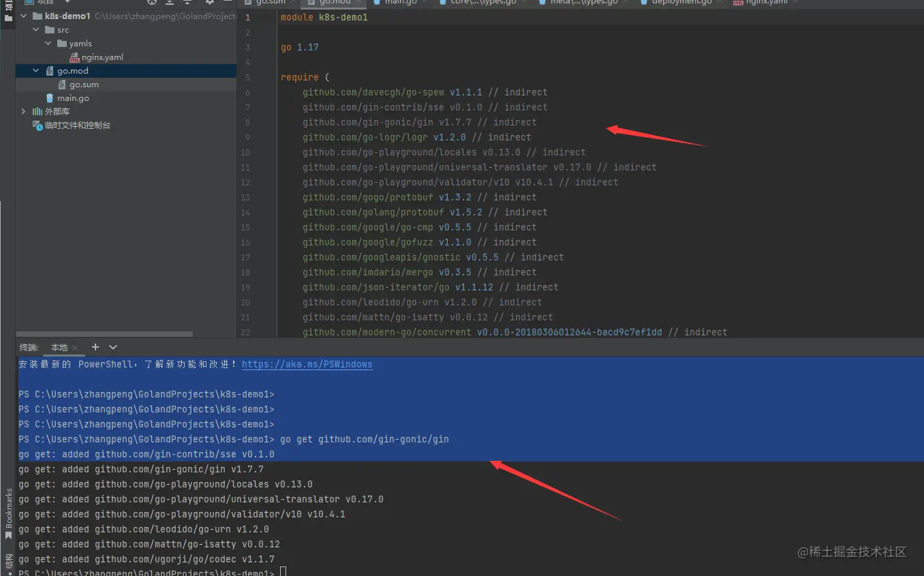Switch to the go.sum editor tab

pyautogui.click(x=271, y=3)
